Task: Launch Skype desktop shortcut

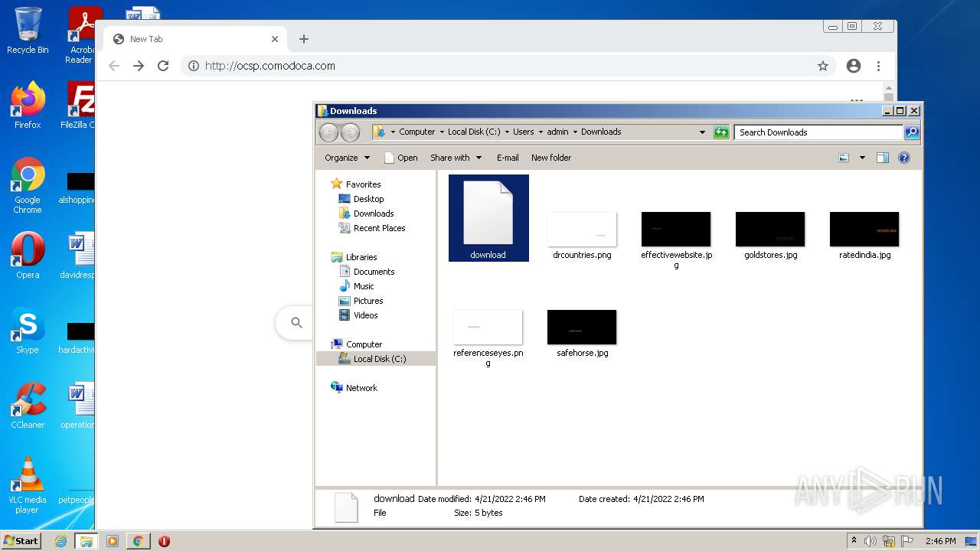Action: [x=28, y=331]
